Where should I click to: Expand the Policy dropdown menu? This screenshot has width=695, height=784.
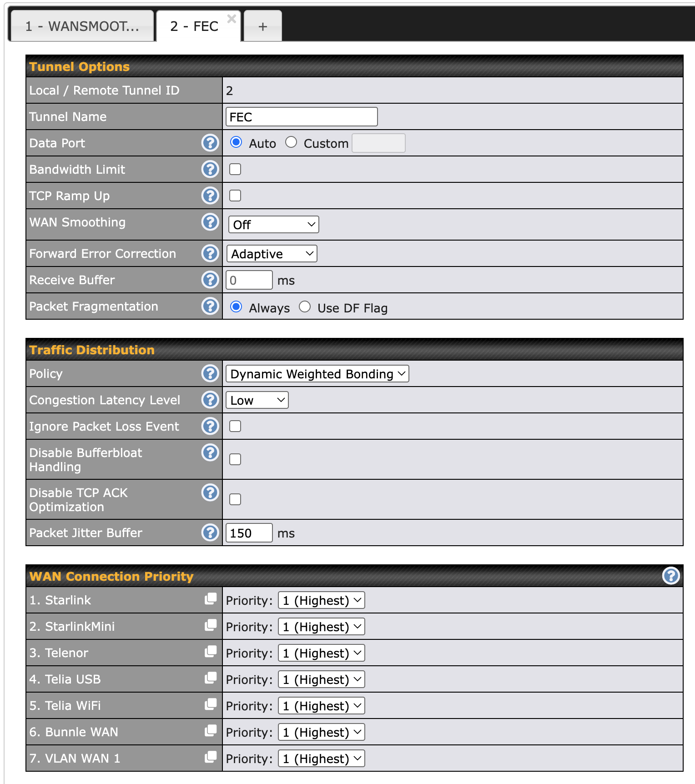click(317, 374)
